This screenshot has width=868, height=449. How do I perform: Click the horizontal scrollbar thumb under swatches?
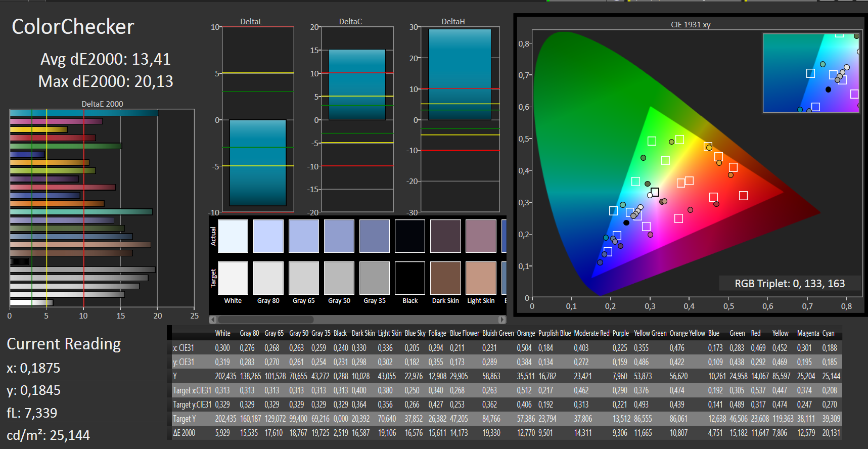point(265,320)
